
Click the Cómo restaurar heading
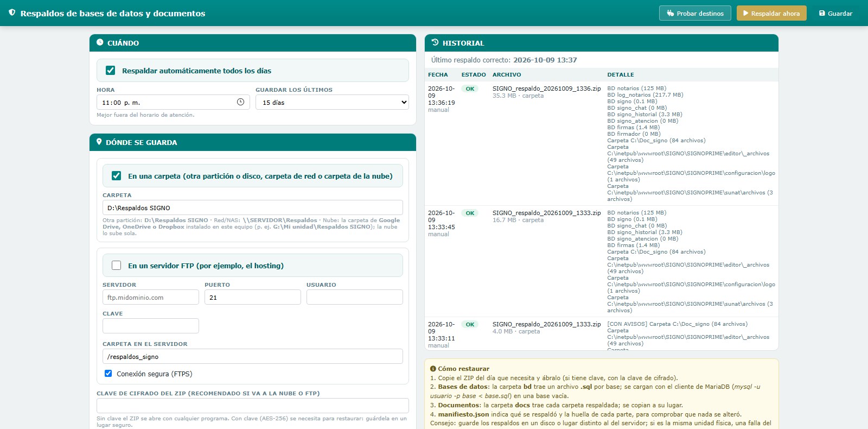click(463, 369)
